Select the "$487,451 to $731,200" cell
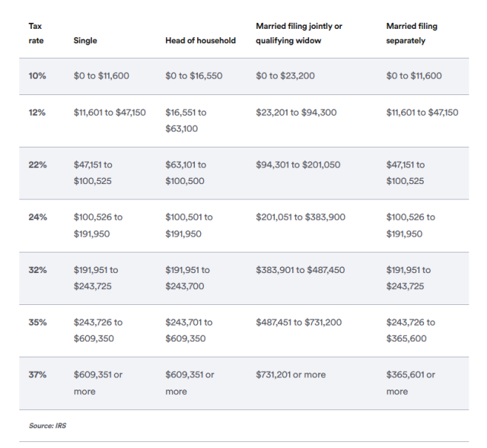The height and width of the screenshot is (448, 487). point(298,322)
